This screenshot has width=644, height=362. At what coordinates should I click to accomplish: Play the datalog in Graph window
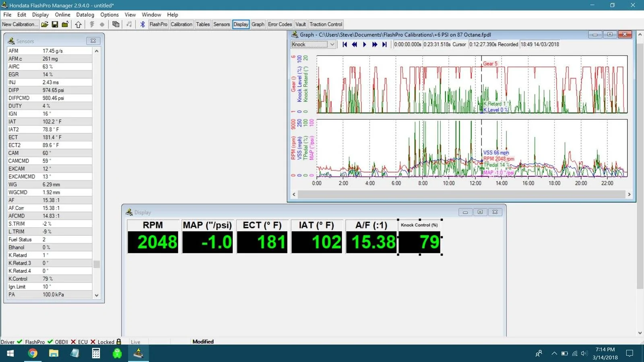365,45
